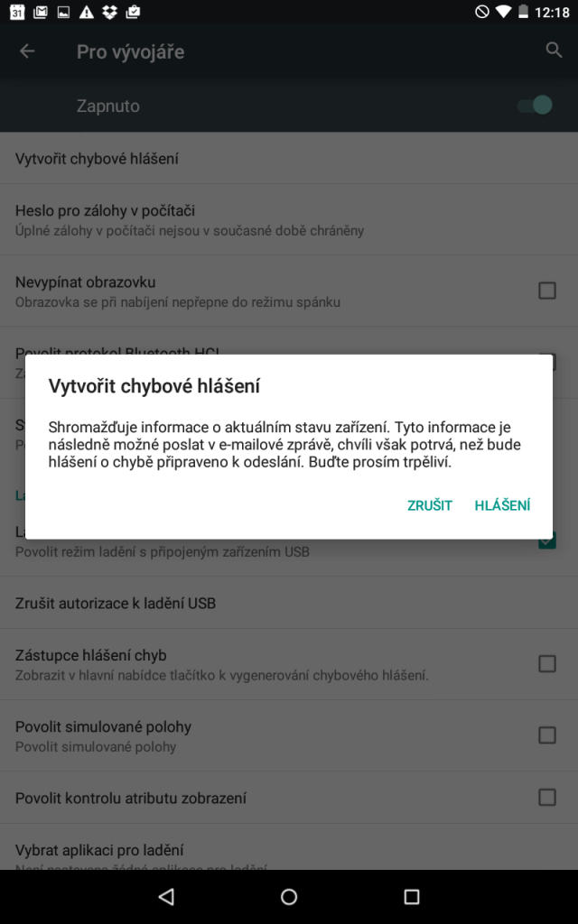This screenshot has height=924, width=578.
Task: Tap the Dropbox notification icon
Action: [109, 12]
